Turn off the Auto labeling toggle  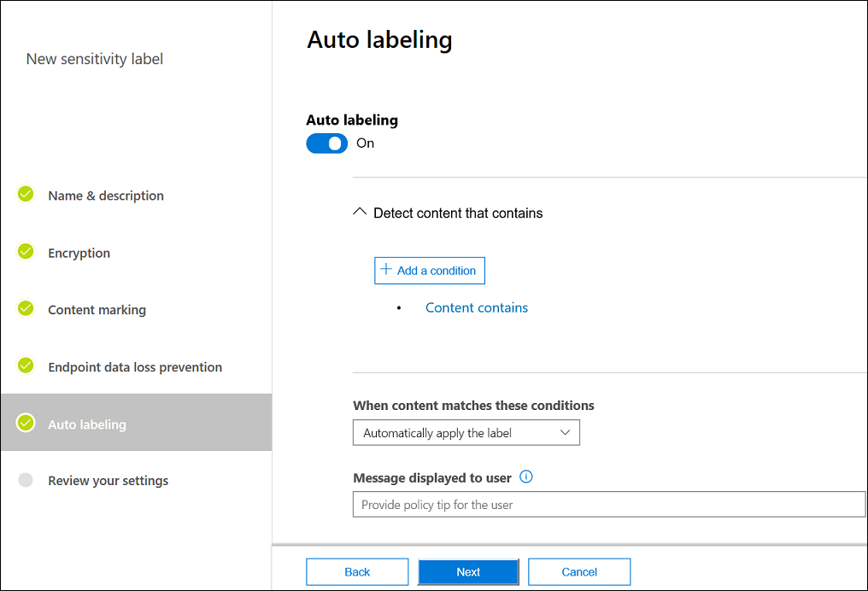click(326, 143)
